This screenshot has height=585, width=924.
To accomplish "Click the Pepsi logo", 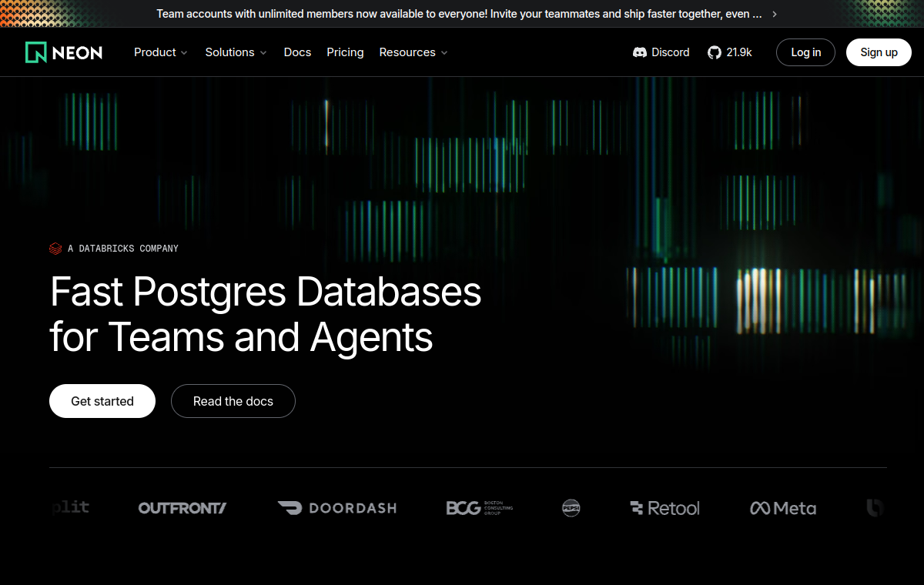I will 571,508.
